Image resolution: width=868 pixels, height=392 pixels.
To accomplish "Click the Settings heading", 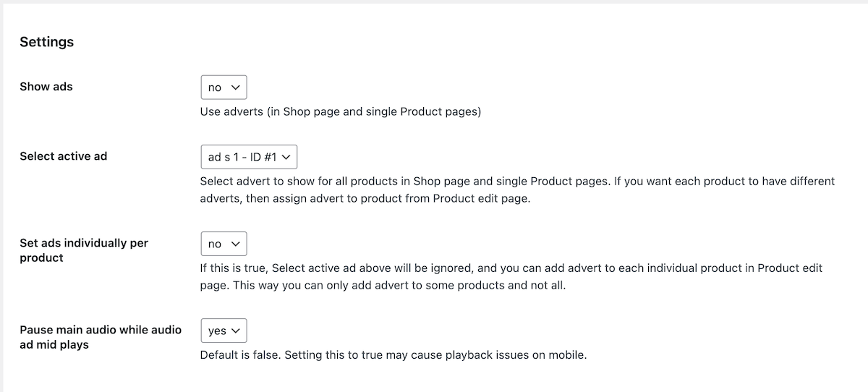I will [46, 42].
